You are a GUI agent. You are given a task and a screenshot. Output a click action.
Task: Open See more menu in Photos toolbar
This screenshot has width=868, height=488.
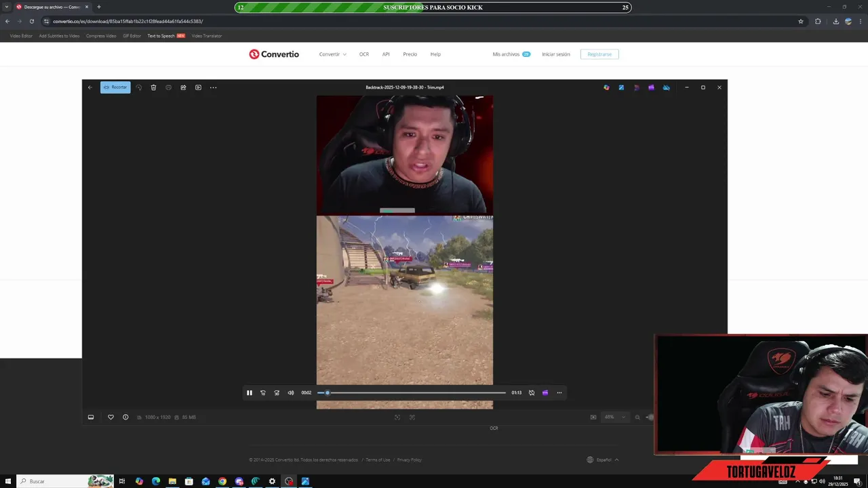click(213, 87)
